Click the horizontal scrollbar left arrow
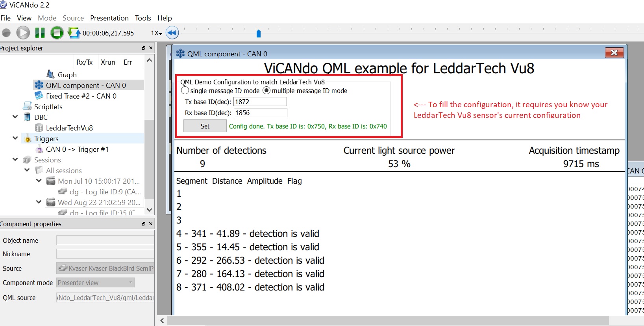644x326 pixels. pyautogui.click(x=162, y=321)
